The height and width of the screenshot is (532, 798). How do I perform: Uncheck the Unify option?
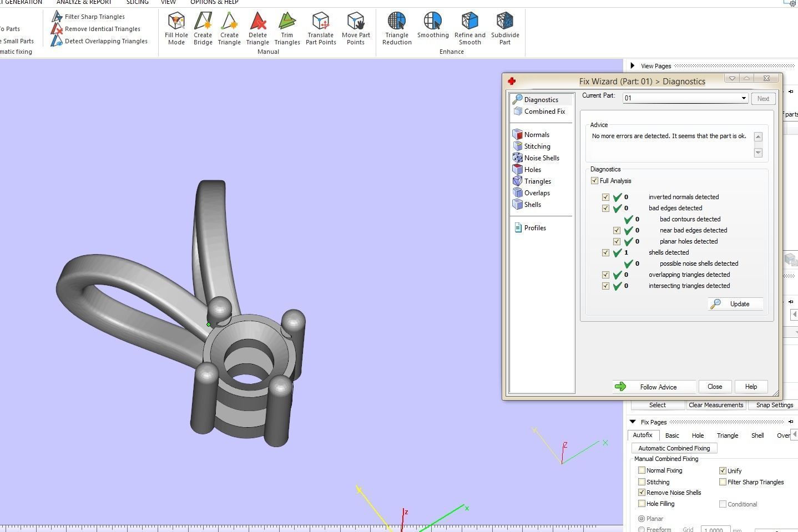(x=723, y=470)
